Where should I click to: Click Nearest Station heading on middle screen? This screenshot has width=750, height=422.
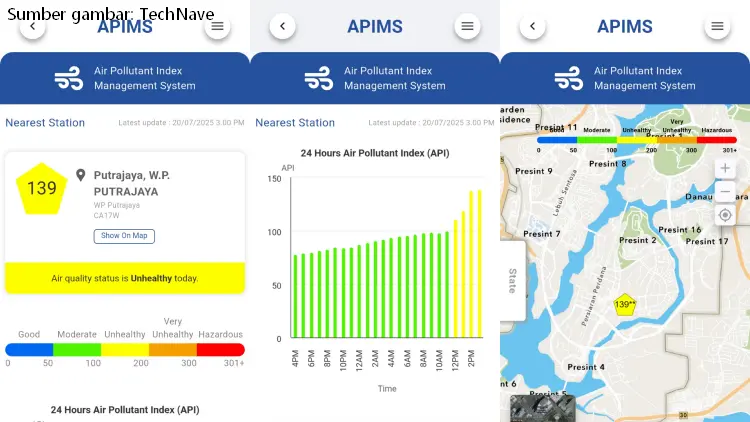295,123
